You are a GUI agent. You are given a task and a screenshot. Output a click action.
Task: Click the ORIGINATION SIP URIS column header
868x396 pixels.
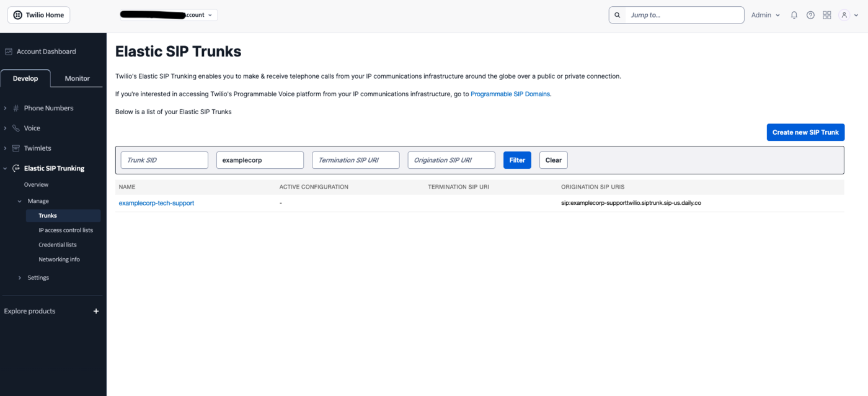(593, 187)
